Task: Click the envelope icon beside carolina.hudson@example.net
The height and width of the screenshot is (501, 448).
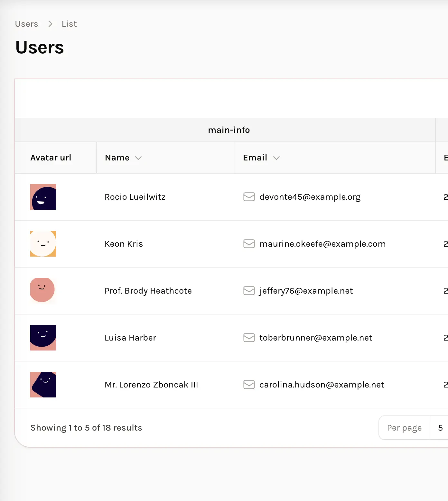Action: tap(249, 385)
